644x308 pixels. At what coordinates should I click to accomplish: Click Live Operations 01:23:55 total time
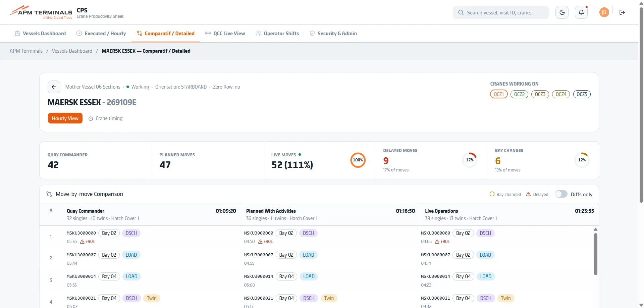click(584, 211)
